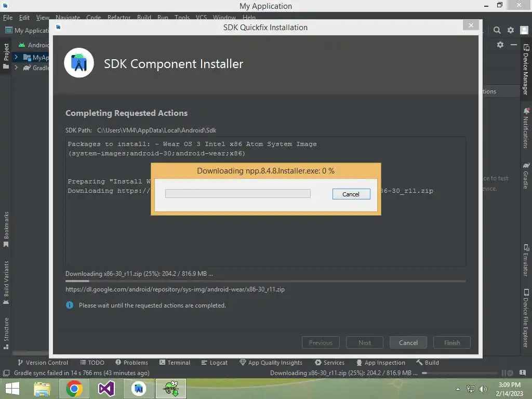The height and width of the screenshot is (399, 532).
Task: Close the SDK Quickfix Installation dialog
Action: click(x=471, y=25)
